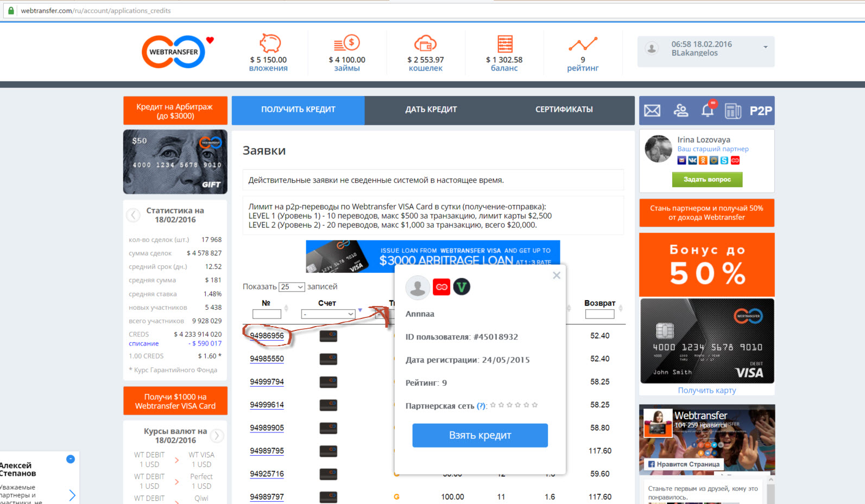The height and width of the screenshot is (504, 865).
Task: Click Irina Lozovaya's red Webtransfer icon
Action: tap(735, 160)
